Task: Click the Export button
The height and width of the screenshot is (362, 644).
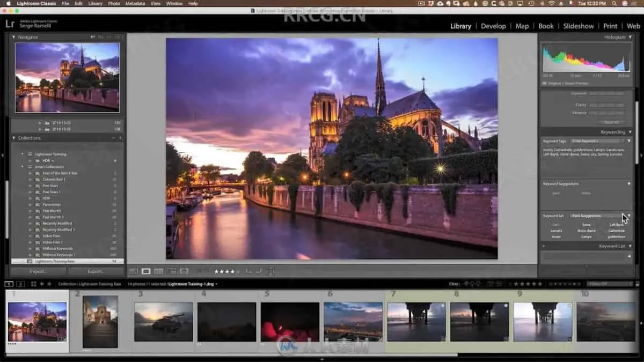Action: [x=96, y=271]
